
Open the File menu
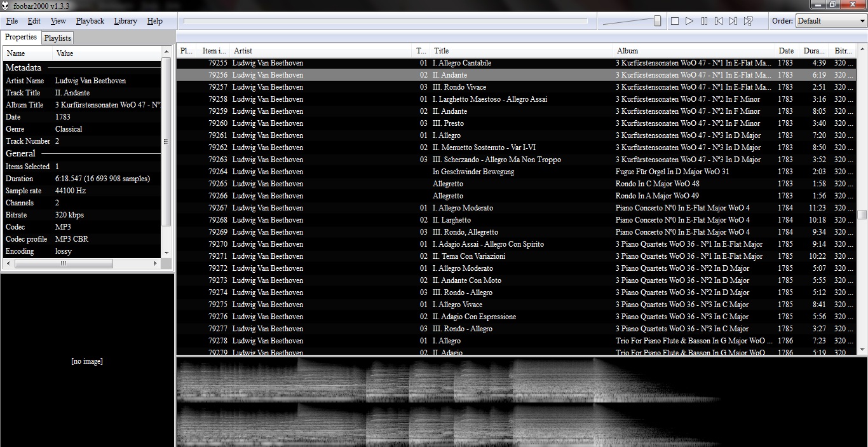12,21
